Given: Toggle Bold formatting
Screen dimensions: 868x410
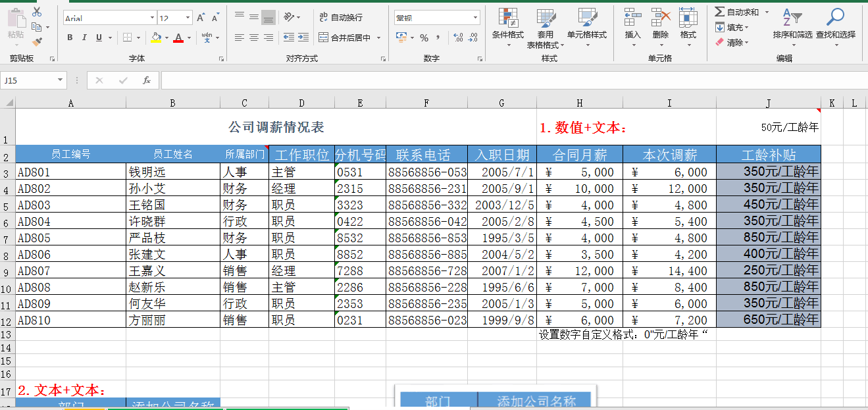Looking at the screenshot, I should coord(70,38).
